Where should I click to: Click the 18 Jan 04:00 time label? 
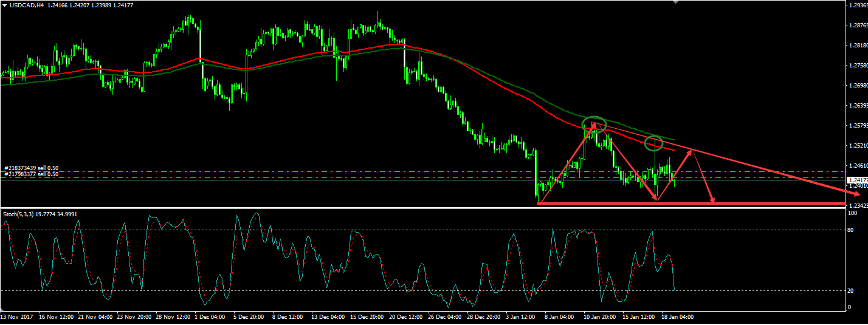click(678, 317)
